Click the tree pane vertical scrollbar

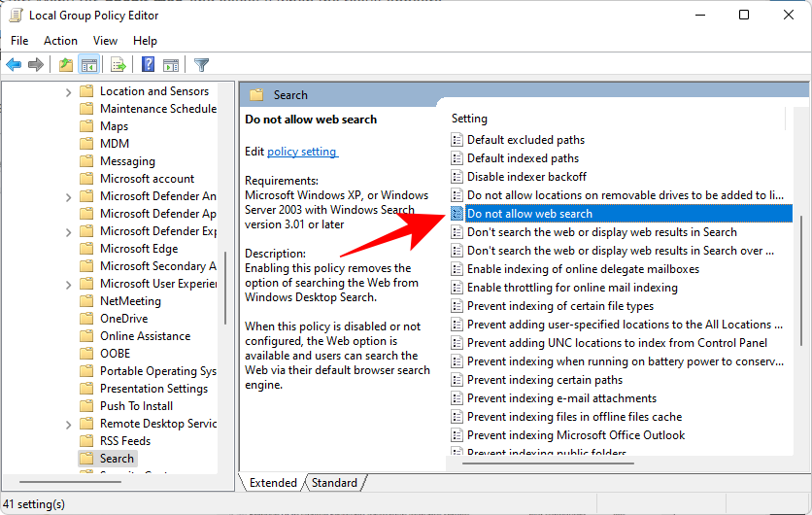(225, 288)
